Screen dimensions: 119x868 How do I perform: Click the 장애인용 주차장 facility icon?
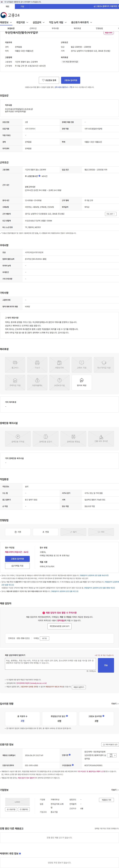point(18,438)
